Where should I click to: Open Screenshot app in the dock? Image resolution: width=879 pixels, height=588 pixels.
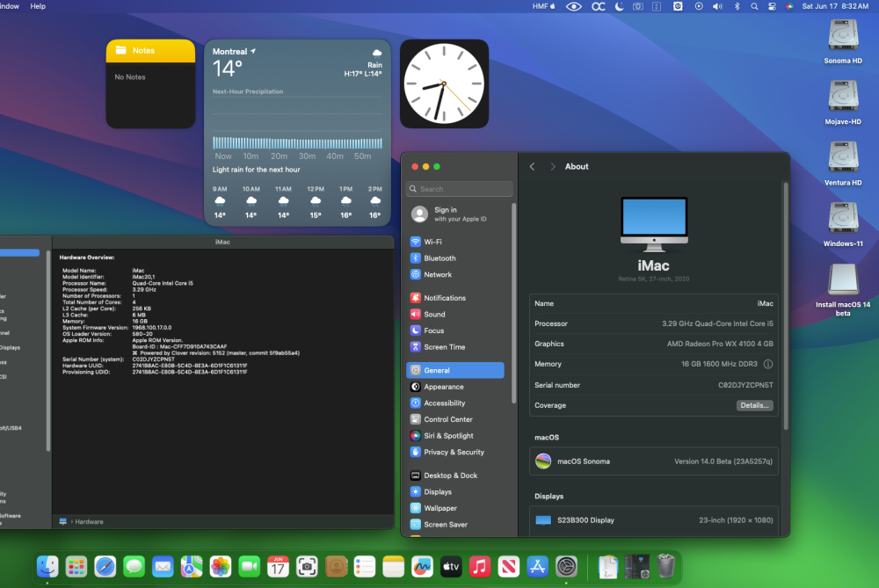pyautogui.click(x=307, y=567)
